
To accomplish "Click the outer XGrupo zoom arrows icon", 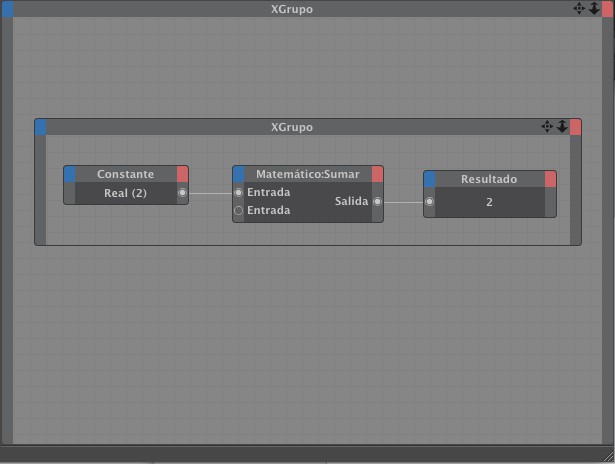I will tap(594, 8).
